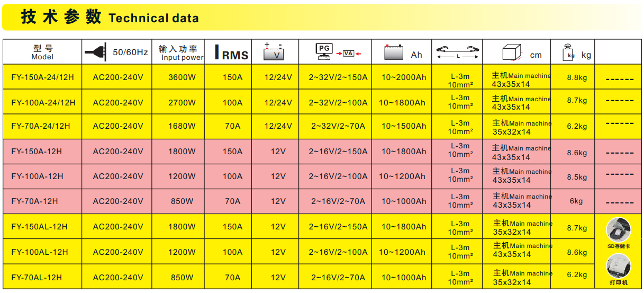The height and width of the screenshot is (293, 644).
Task: Click the 2~32V/2~70A range cell
Action: tap(338, 126)
